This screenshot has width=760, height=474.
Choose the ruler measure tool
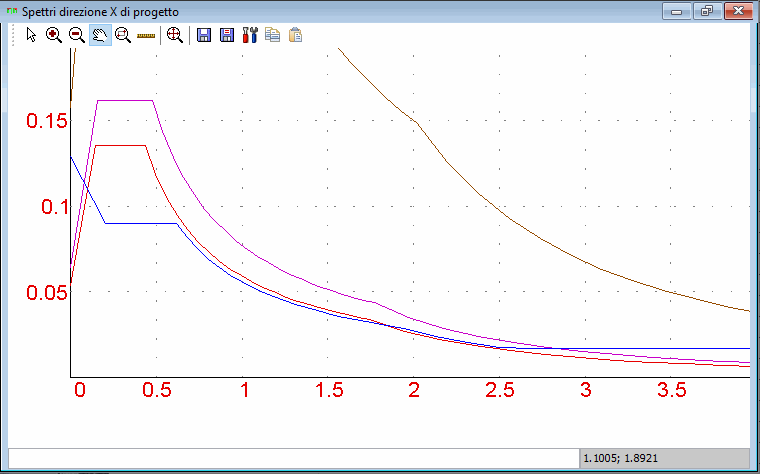(147, 35)
